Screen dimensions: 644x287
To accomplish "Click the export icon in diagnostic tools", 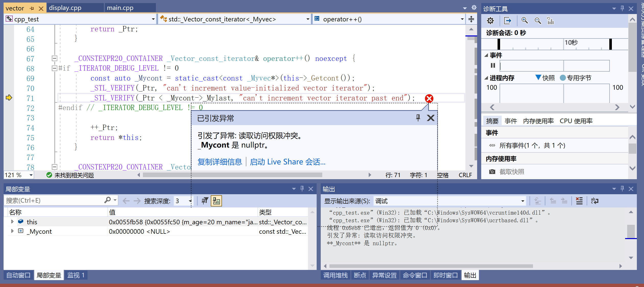I will [x=508, y=21].
